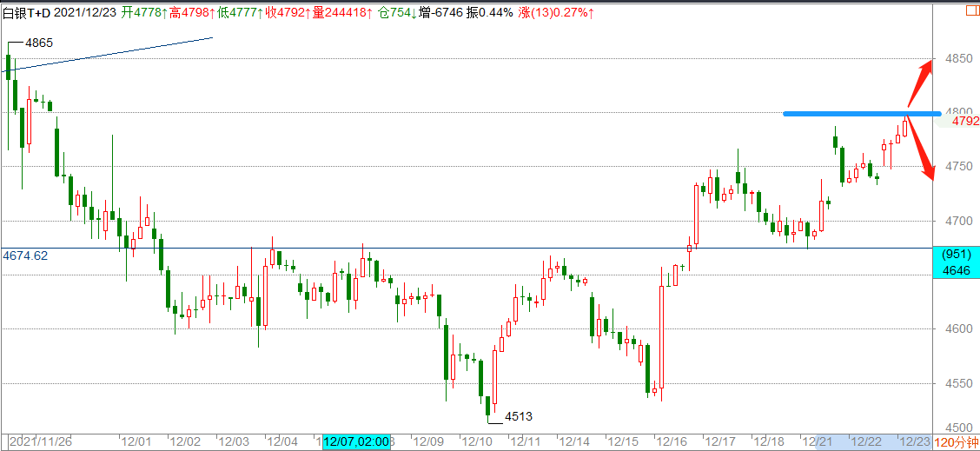
Task: Select 12/17 on the date axis
Action: (x=720, y=442)
